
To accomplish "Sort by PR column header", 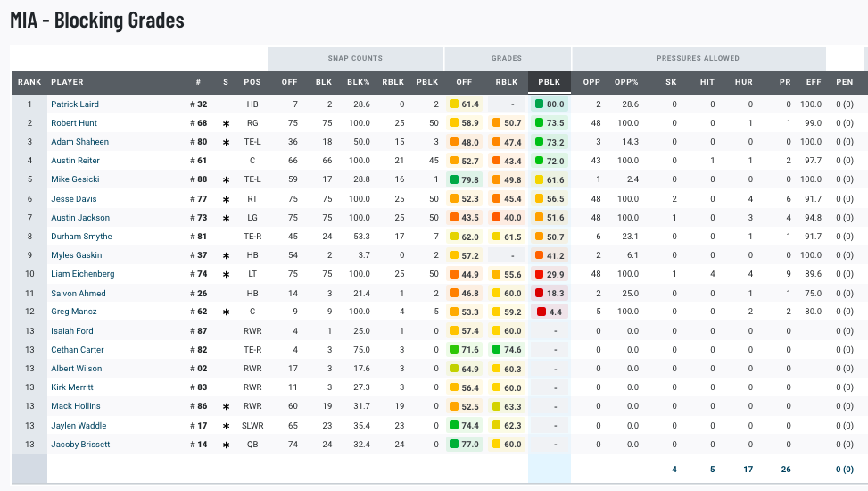I will [785, 82].
